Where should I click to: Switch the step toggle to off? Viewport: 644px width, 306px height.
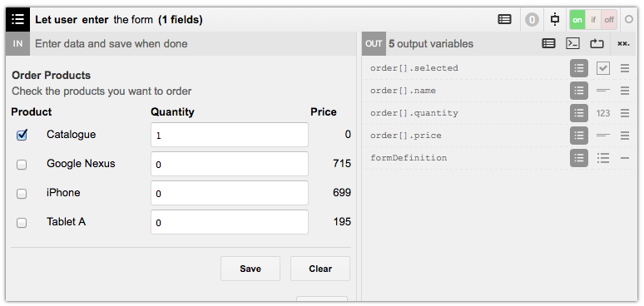tap(609, 20)
